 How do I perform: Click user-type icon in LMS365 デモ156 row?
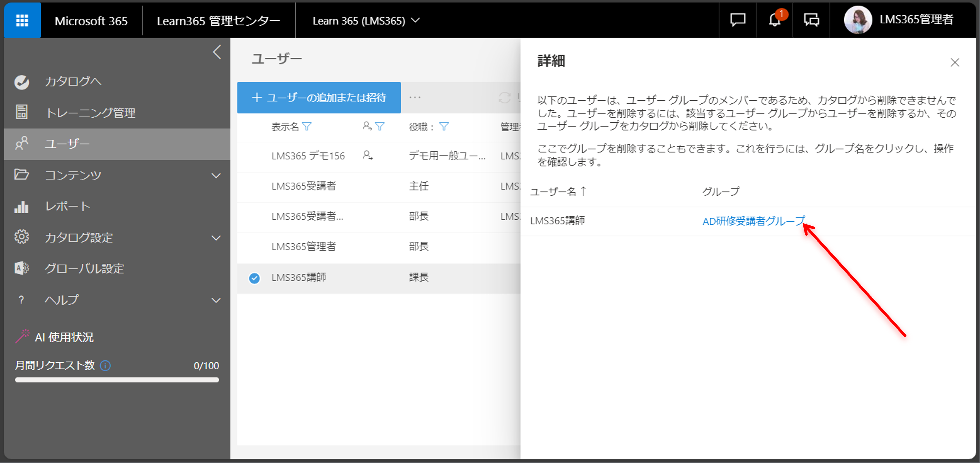point(367,155)
